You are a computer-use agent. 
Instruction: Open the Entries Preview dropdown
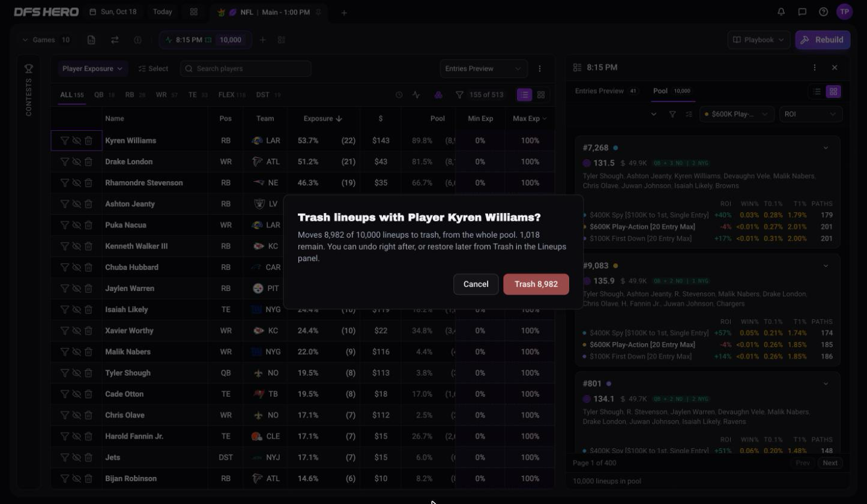(483, 68)
